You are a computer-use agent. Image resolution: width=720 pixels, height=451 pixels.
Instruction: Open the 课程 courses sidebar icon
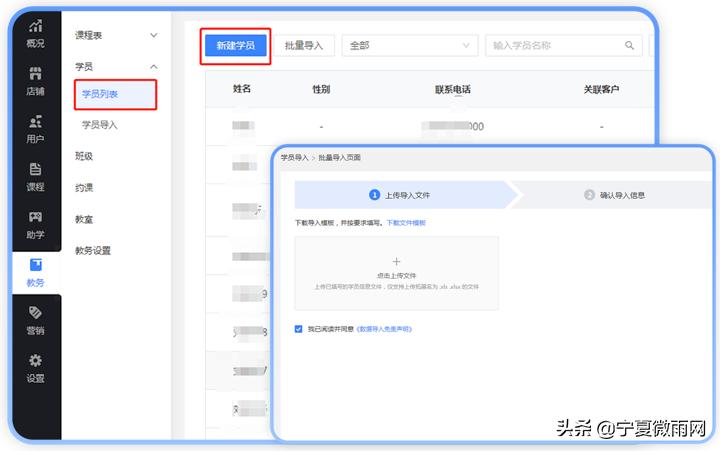pyautogui.click(x=35, y=169)
